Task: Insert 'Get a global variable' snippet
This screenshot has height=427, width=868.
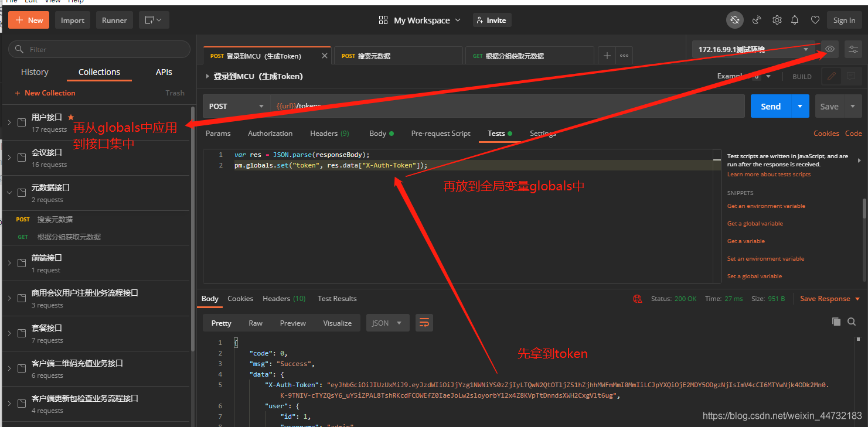Action: pyautogui.click(x=755, y=224)
